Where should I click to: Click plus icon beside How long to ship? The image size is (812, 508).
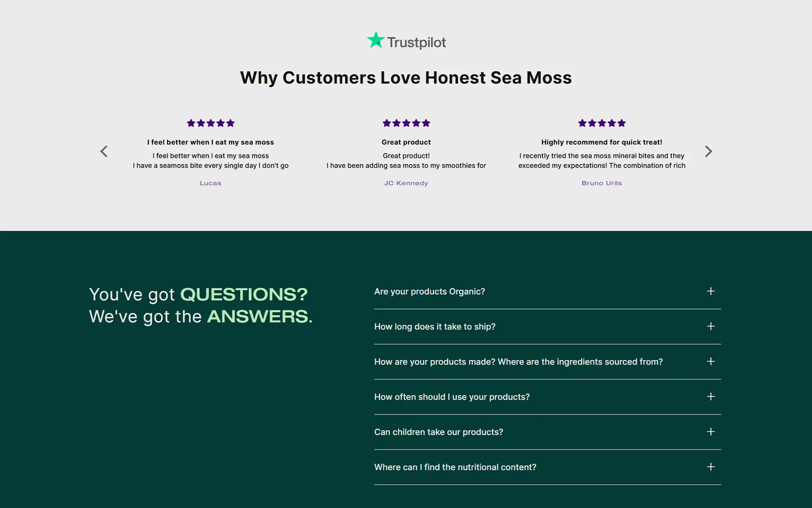[711, 326]
